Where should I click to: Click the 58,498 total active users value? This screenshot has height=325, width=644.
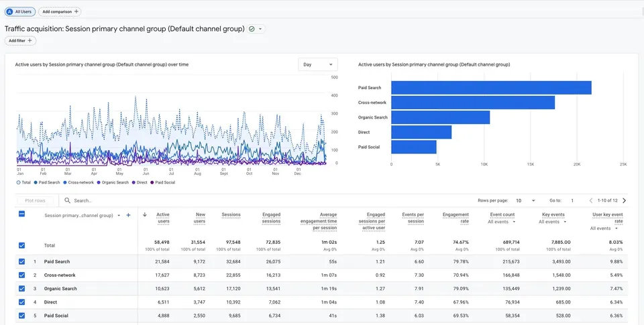click(x=162, y=242)
